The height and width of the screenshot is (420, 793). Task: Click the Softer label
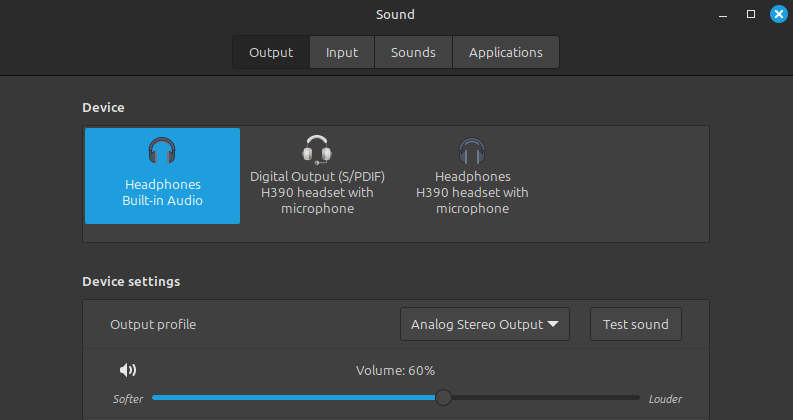tap(128, 399)
